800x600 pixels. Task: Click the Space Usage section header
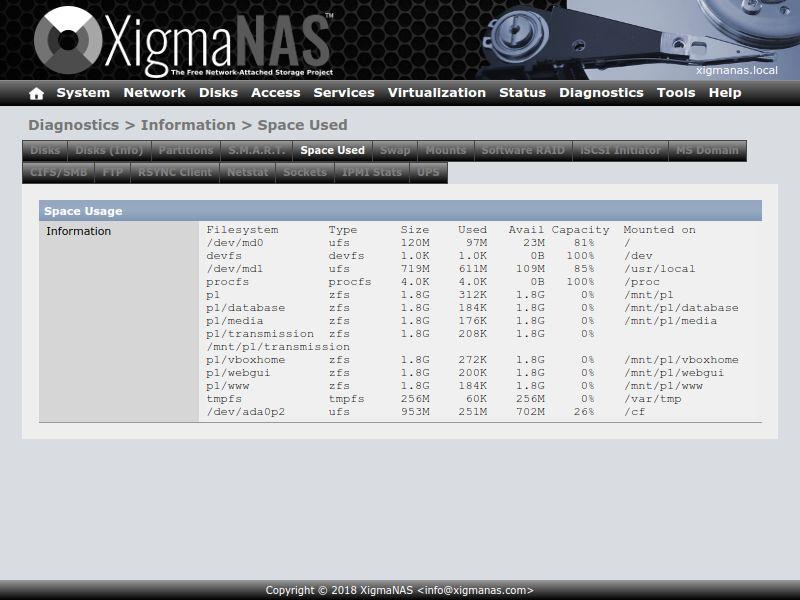[400, 211]
